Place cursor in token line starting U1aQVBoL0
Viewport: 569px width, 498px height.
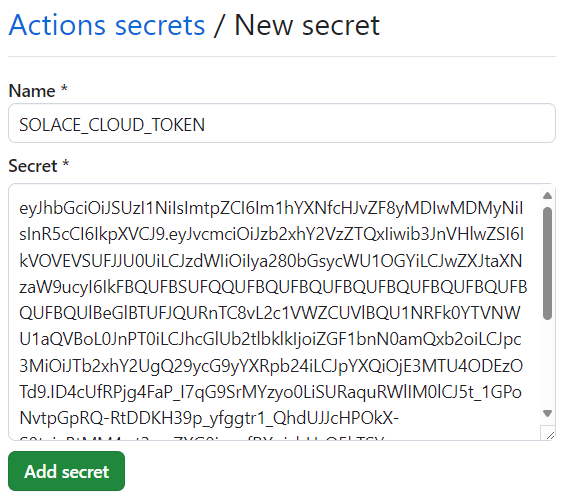[x=270, y=339]
